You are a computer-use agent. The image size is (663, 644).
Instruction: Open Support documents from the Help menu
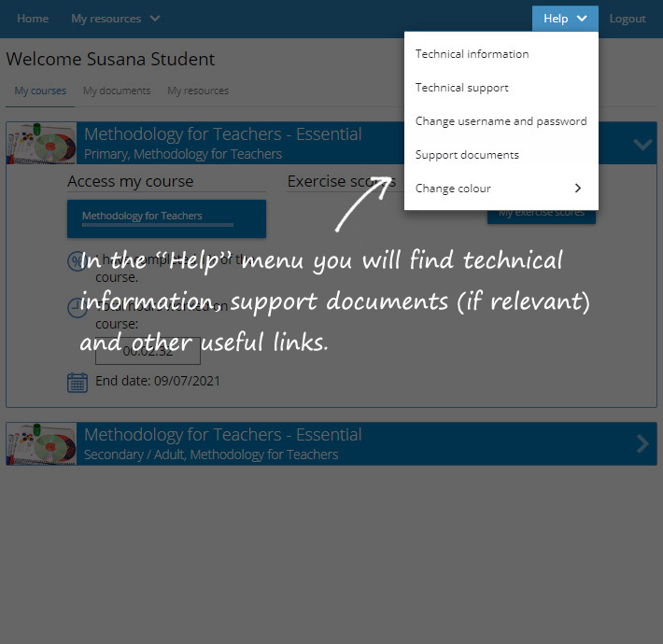(x=467, y=155)
